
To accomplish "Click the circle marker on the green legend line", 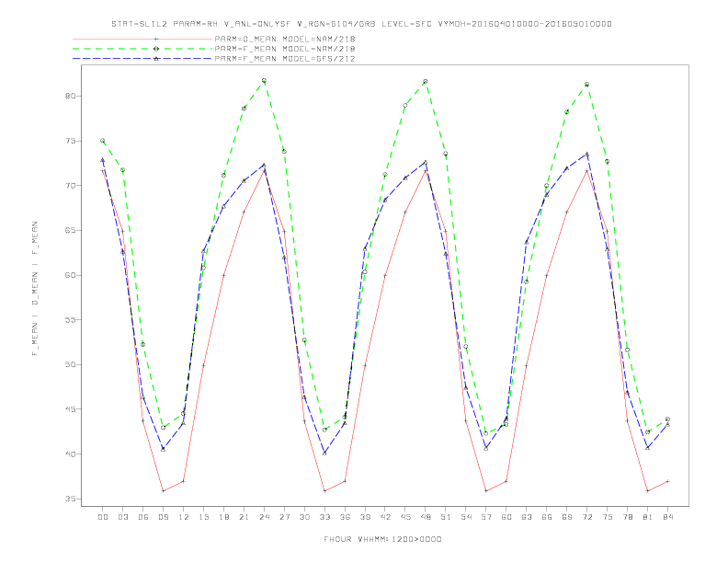I will click(x=156, y=49).
